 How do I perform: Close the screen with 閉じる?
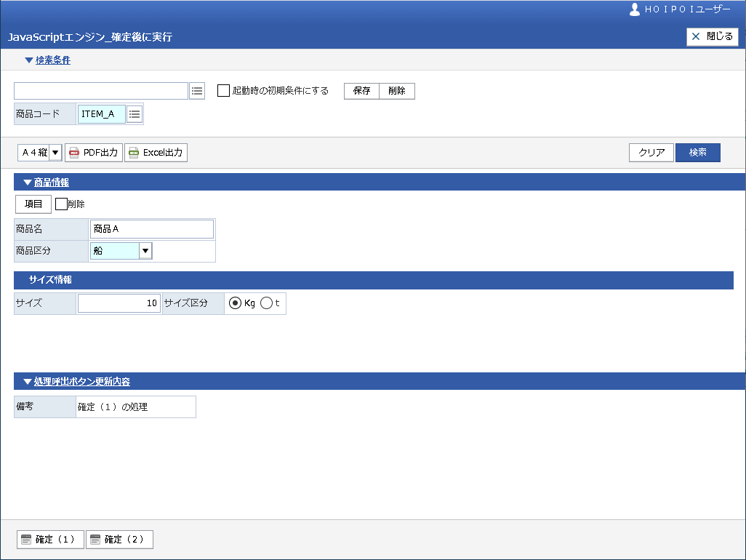pyautogui.click(x=713, y=36)
